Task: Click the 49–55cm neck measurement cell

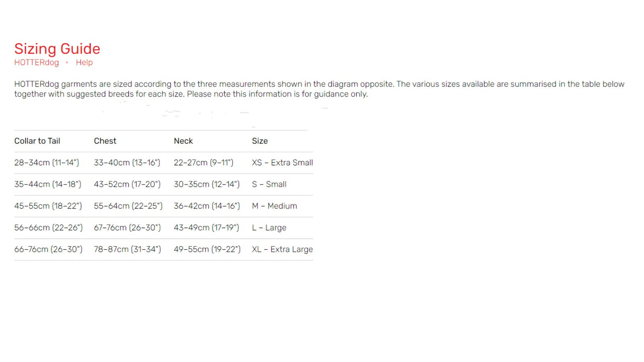Action: tap(207, 249)
